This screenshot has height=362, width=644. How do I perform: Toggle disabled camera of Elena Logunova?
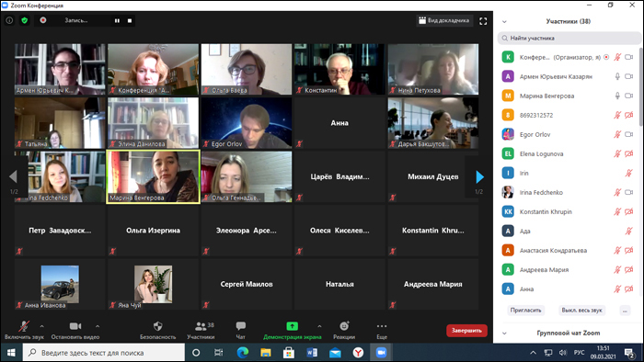click(x=628, y=153)
